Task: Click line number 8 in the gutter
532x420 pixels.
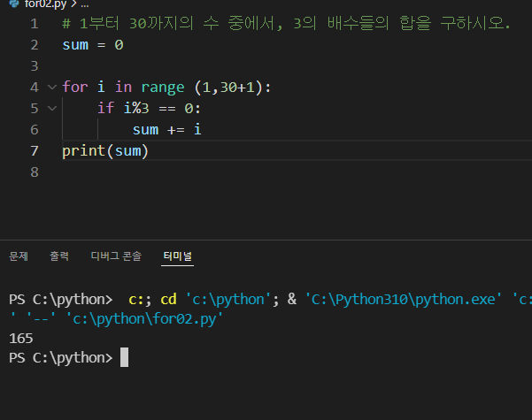Action: [35, 172]
